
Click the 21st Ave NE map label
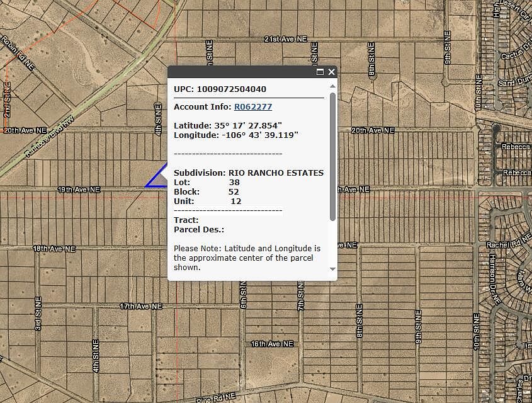pos(285,39)
